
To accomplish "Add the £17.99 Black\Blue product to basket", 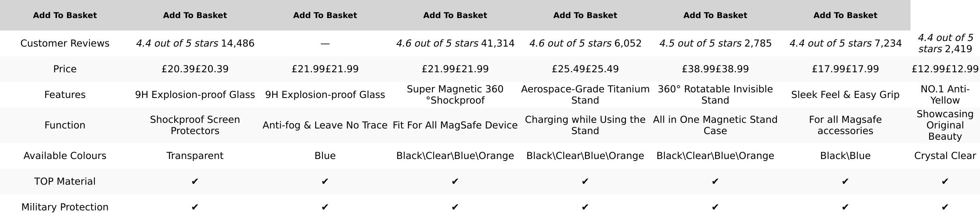I will pyautogui.click(x=845, y=15).
